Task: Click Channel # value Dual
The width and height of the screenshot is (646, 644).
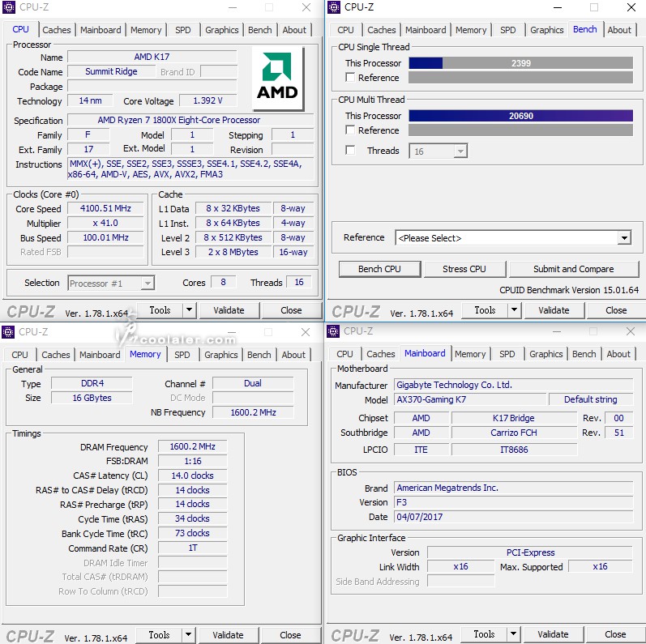Action: (253, 383)
